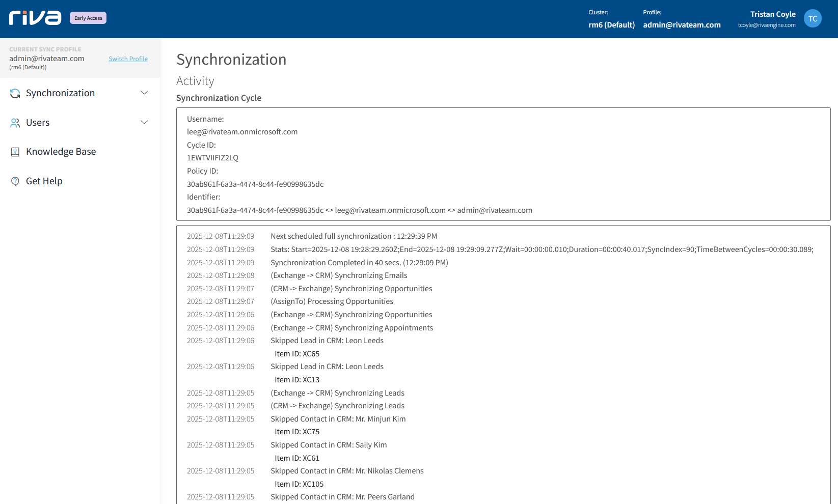This screenshot has height=504, width=838.
Task: Click the 2025-12-08T11:29:08 timestamp
Action: click(221, 275)
